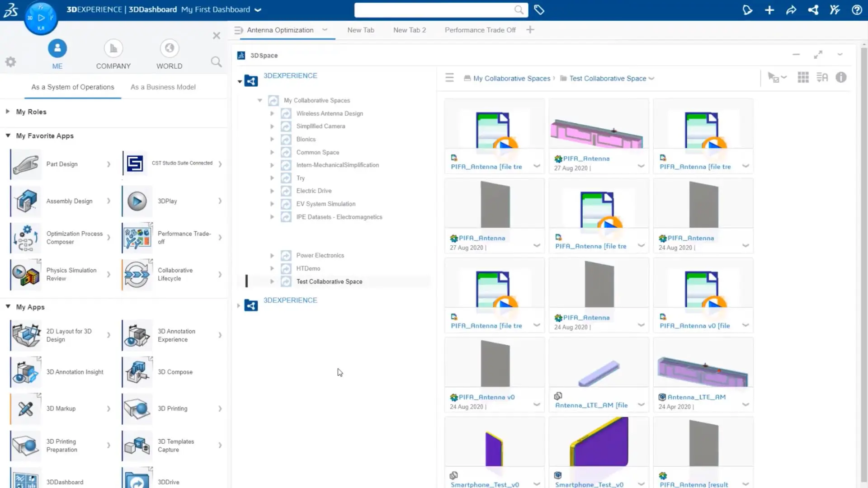Expand the Bionics tree node
Viewport: 868px width, 488px height.
click(x=272, y=139)
